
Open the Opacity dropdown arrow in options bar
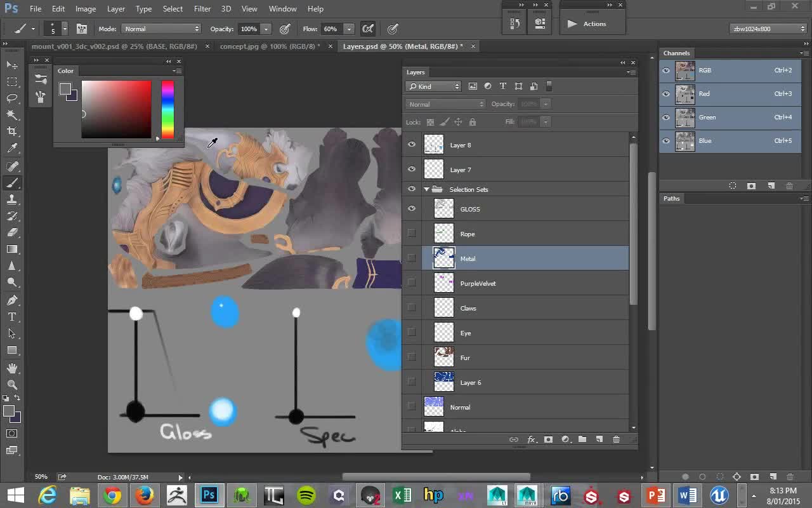tap(266, 29)
